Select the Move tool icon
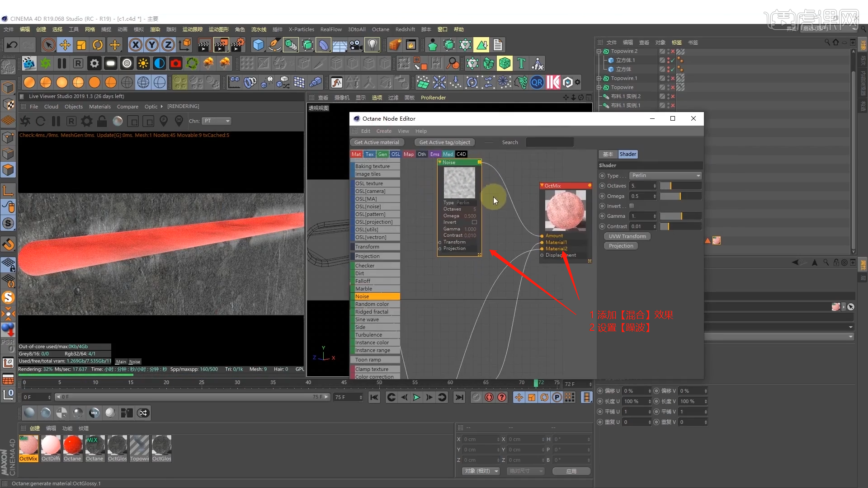Image resolution: width=868 pixels, height=488 pixels. click(65, 45)
